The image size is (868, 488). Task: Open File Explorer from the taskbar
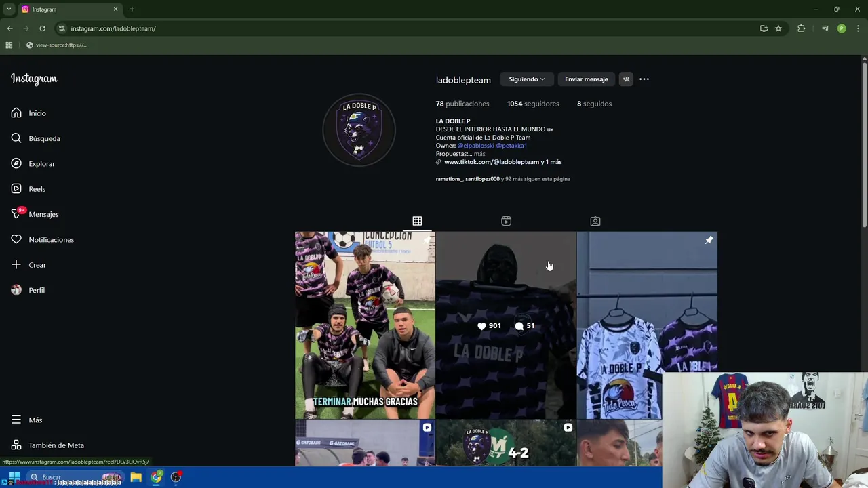tap(136, 477)
